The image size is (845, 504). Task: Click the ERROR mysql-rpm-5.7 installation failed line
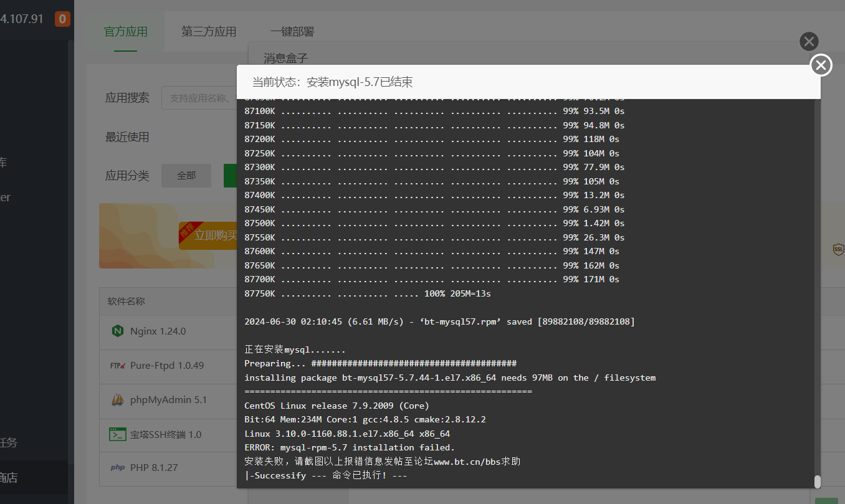coord(350,447)
